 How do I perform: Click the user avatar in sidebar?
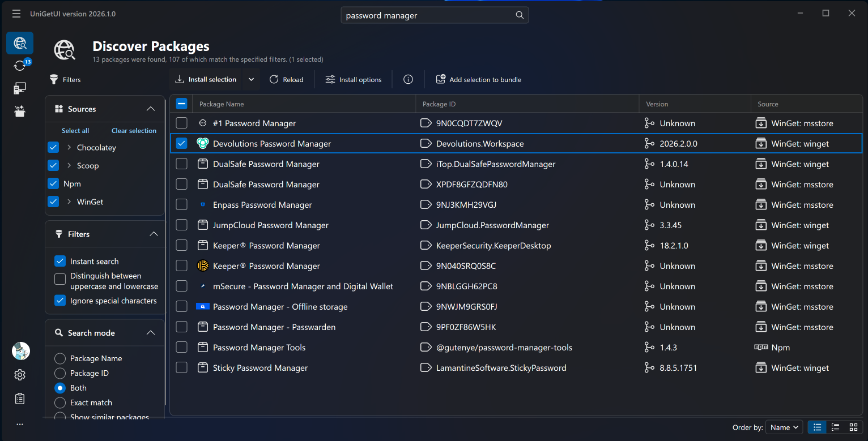click(21, 351)
